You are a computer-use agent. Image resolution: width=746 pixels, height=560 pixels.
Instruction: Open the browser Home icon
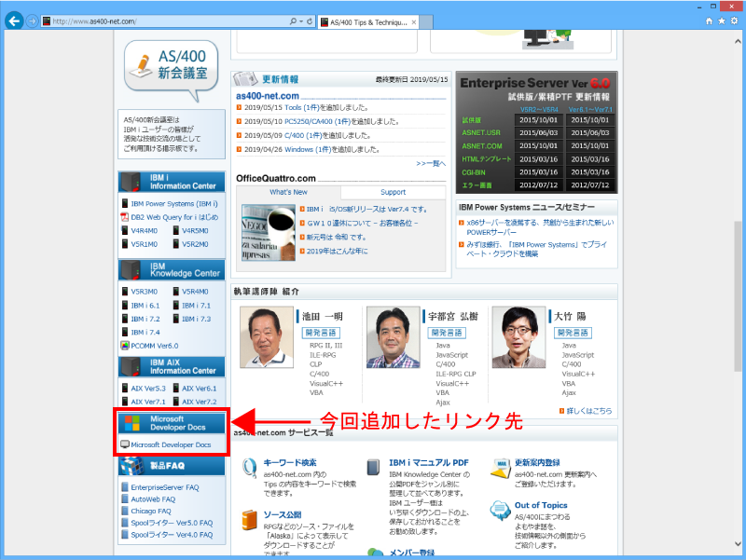710,20
